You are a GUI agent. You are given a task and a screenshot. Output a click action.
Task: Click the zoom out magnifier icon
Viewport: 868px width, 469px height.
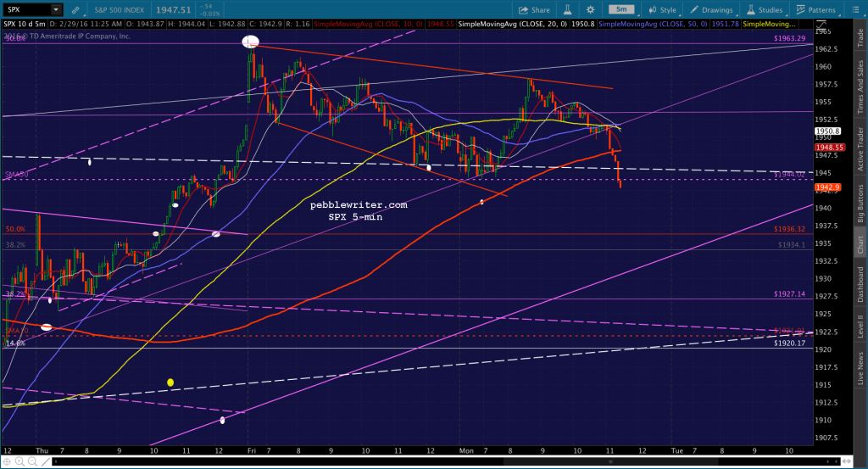[x=32, y=461]
